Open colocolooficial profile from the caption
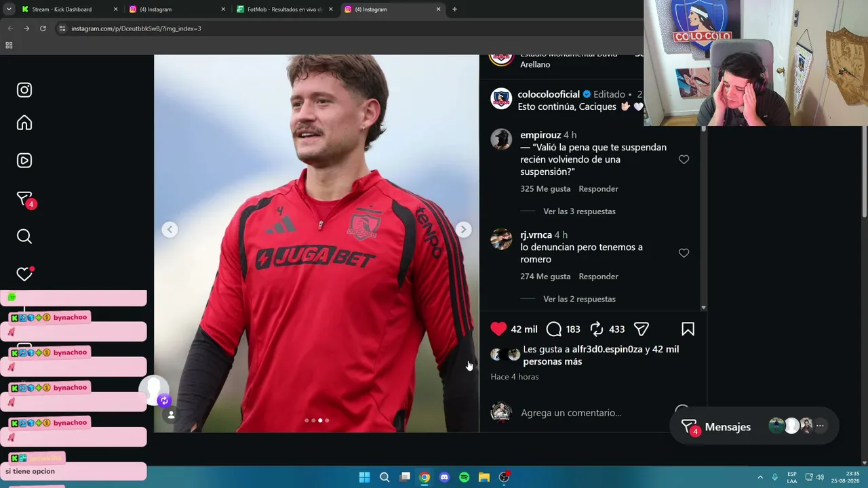 click(x=549, y=94)
